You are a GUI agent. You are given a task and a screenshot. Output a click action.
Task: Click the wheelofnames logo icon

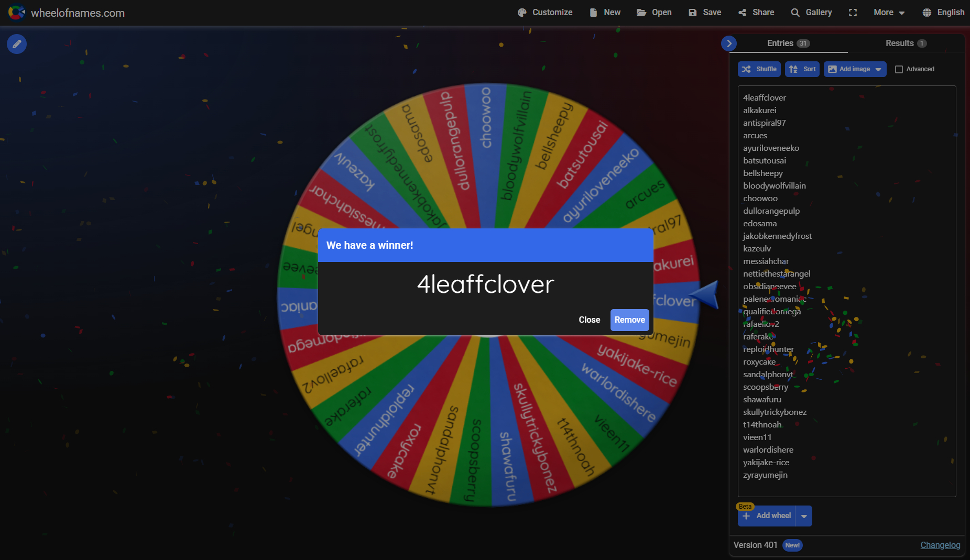(16, 13)
